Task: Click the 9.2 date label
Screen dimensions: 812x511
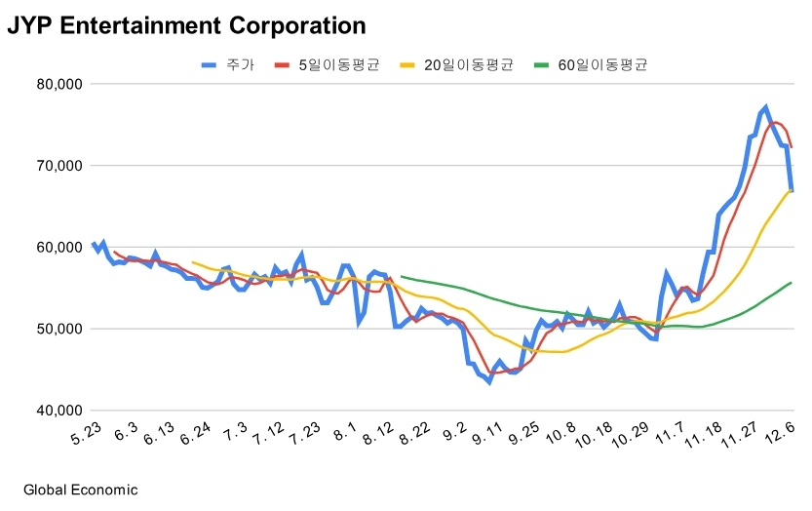Action: coord(455,431)
